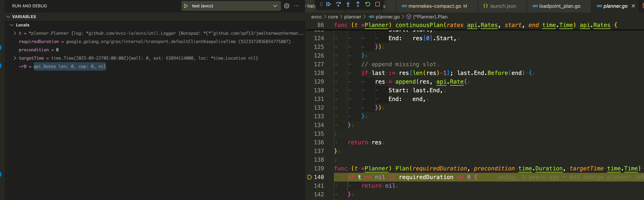
Task: Open Run and Debug more actions menu
Action: pos(296,6)
